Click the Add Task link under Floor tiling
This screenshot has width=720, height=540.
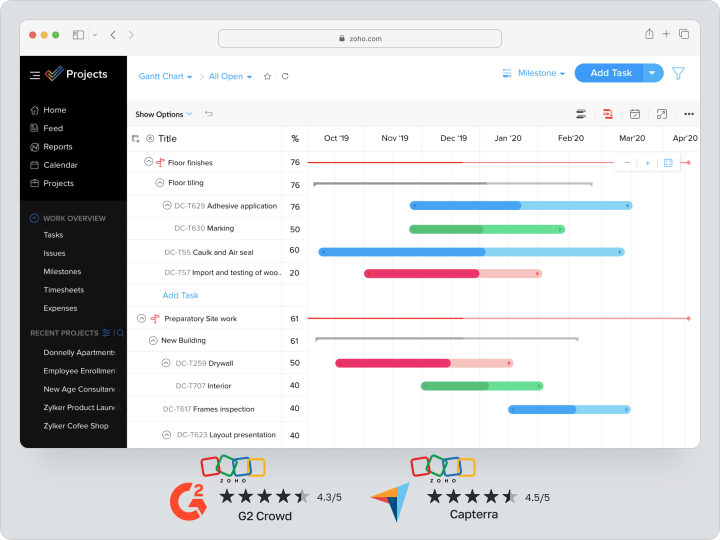pos(181,295)
